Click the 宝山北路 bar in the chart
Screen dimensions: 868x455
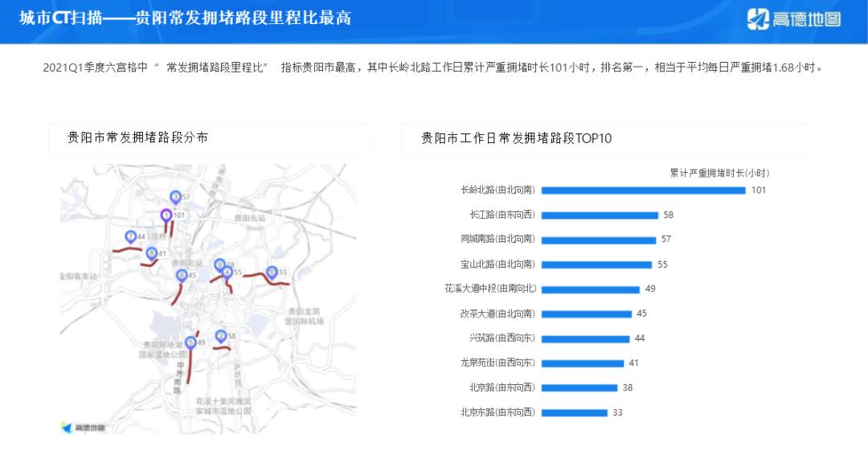coord(596,264)
